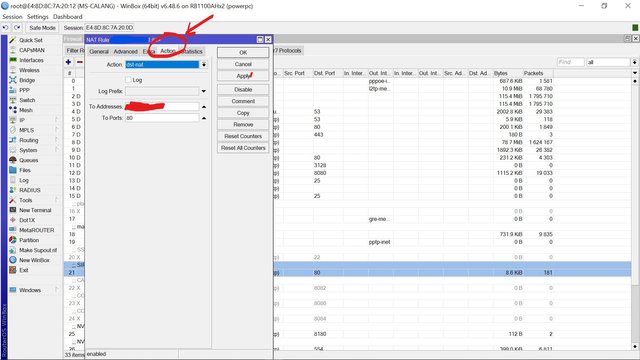Open the Tools submenu
This screenshot has height=360, width=640.
[25, 200]
